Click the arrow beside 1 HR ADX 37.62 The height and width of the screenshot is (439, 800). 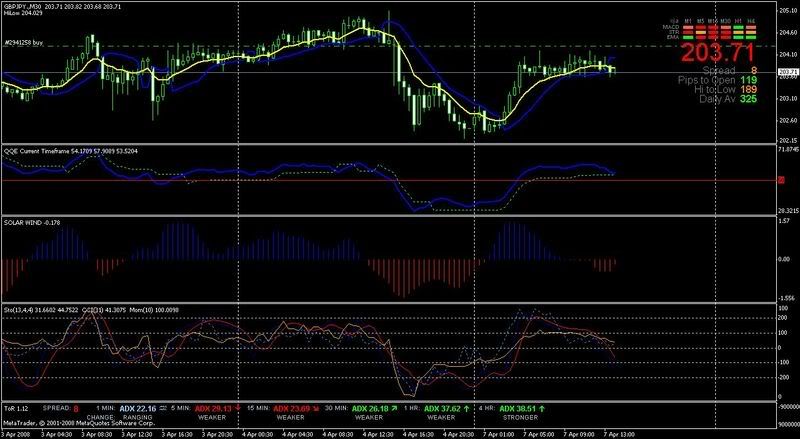click(x=464, y=410)
